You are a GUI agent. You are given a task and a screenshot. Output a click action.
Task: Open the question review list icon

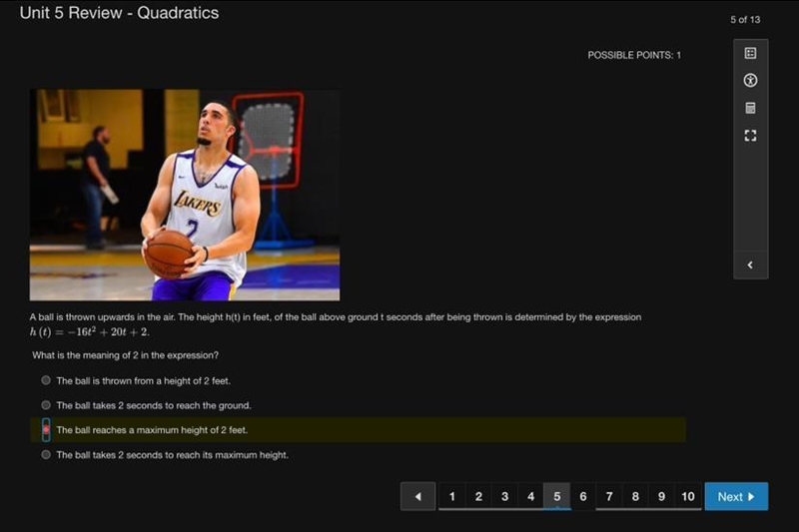point(750,53)
